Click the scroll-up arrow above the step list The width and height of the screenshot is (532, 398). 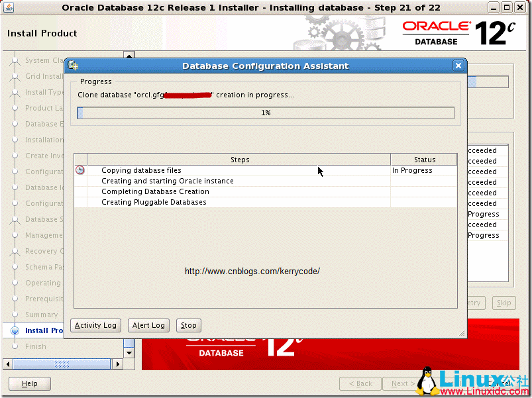click(129, 54)
